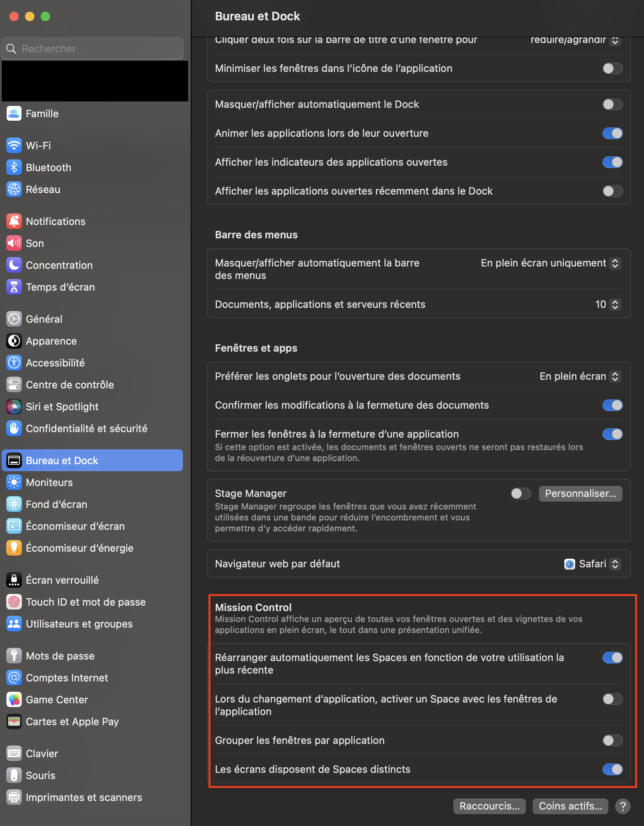The image size is (644, 826).
Task: Open the Économiseur d'écran icon
Action: pyautogui.click(x=14, y=526)
